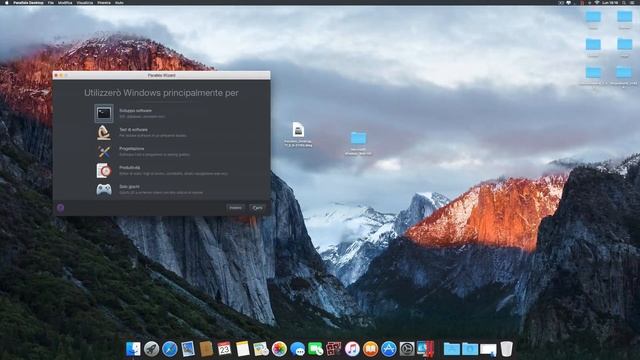Pick the Progettazione pencil and brush icon
The height and width of the screenshot is (360, 640).
tap(104, 152)
